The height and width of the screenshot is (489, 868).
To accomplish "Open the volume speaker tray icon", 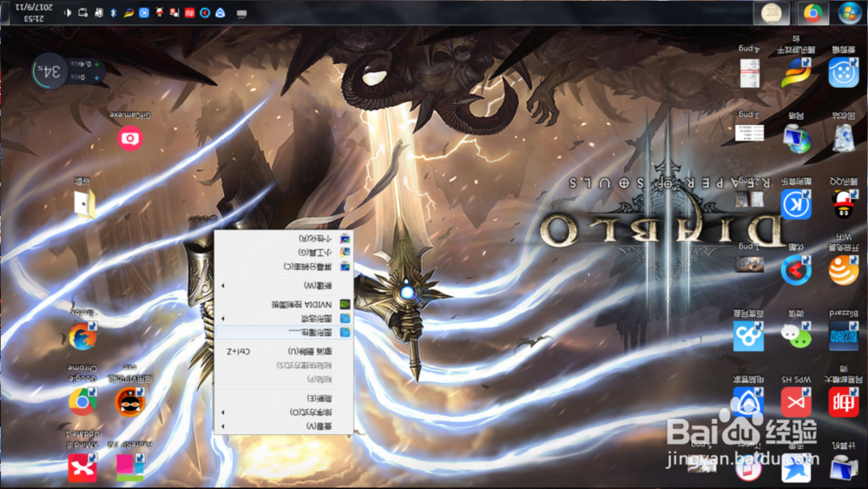I will (x=68, y=13).
